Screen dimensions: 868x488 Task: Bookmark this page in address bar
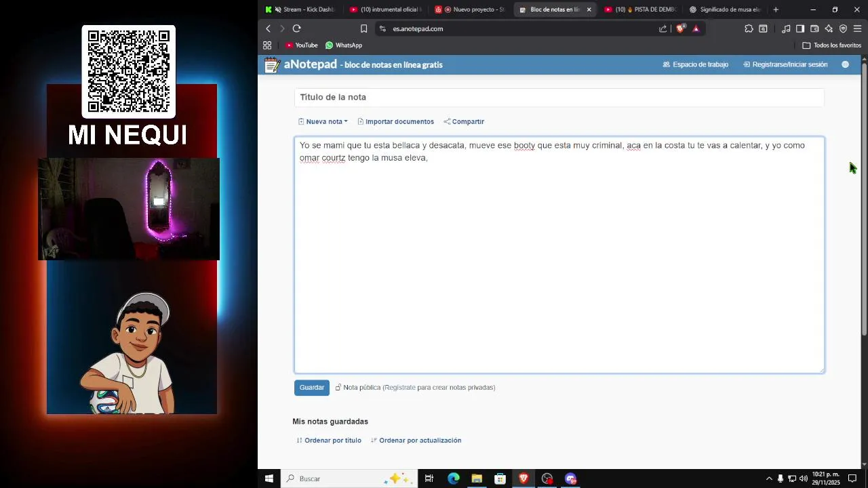coord(363,28)
